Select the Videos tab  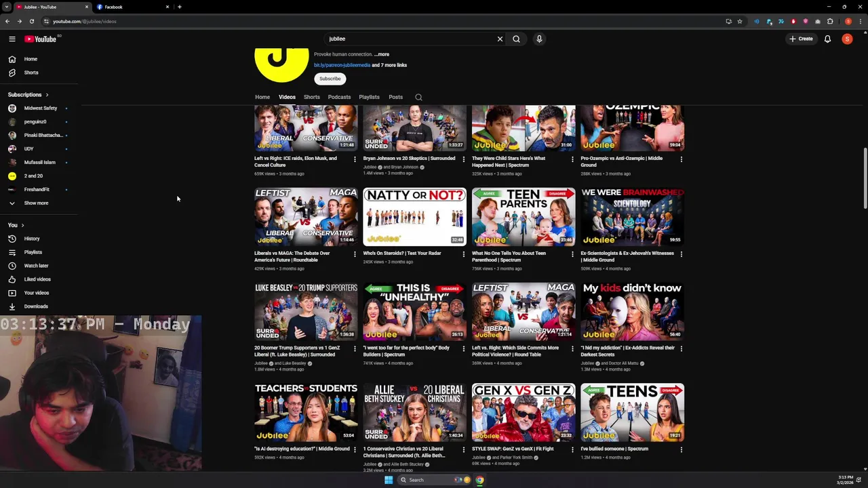pos(287,97)
